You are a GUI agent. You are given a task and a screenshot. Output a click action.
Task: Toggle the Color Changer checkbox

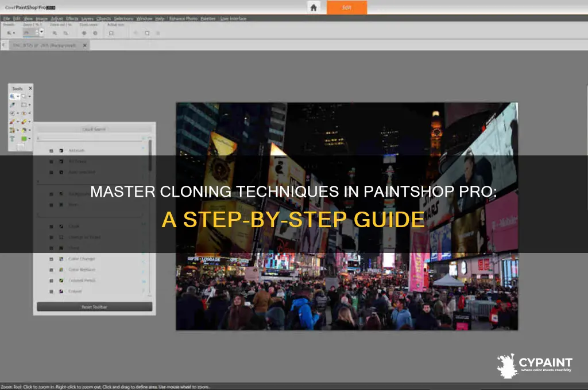pyautogui.click(x=51, y=259)
